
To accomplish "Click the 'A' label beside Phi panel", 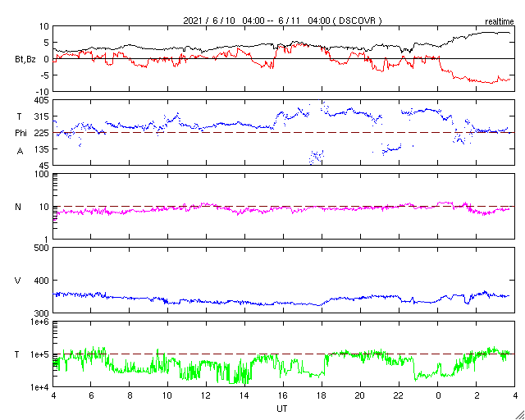I will 20,152.
